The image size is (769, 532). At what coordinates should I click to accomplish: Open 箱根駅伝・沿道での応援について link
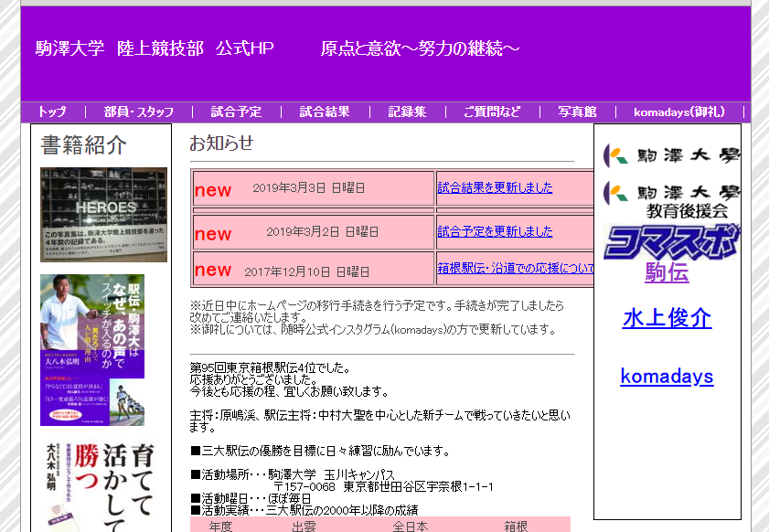click(516, 268)
